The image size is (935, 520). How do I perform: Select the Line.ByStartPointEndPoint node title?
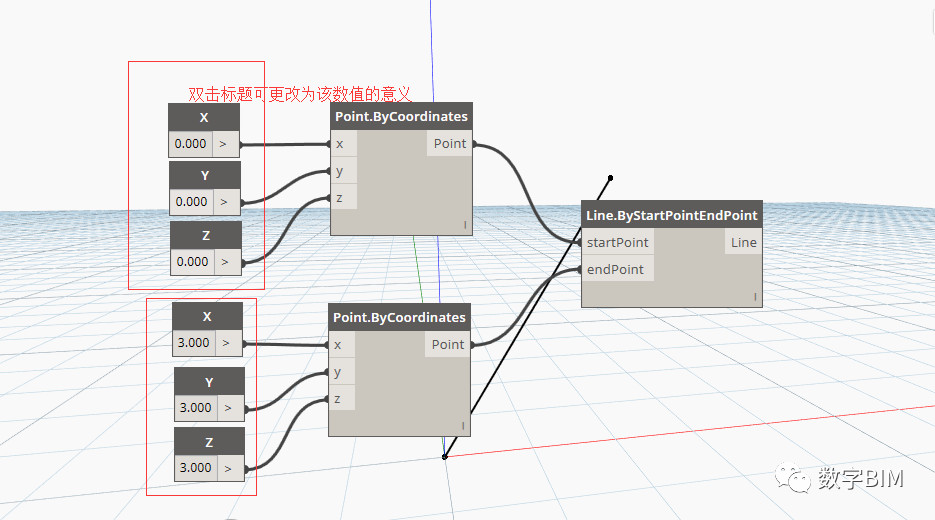point(672,215)
